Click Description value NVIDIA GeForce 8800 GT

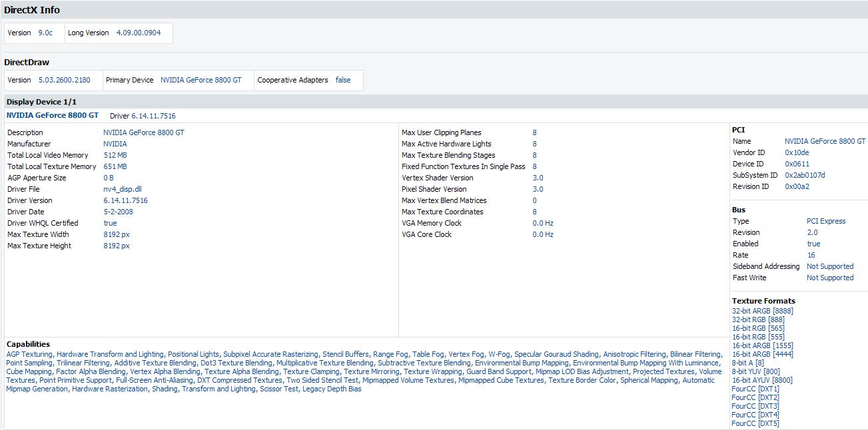pos(144,132)
